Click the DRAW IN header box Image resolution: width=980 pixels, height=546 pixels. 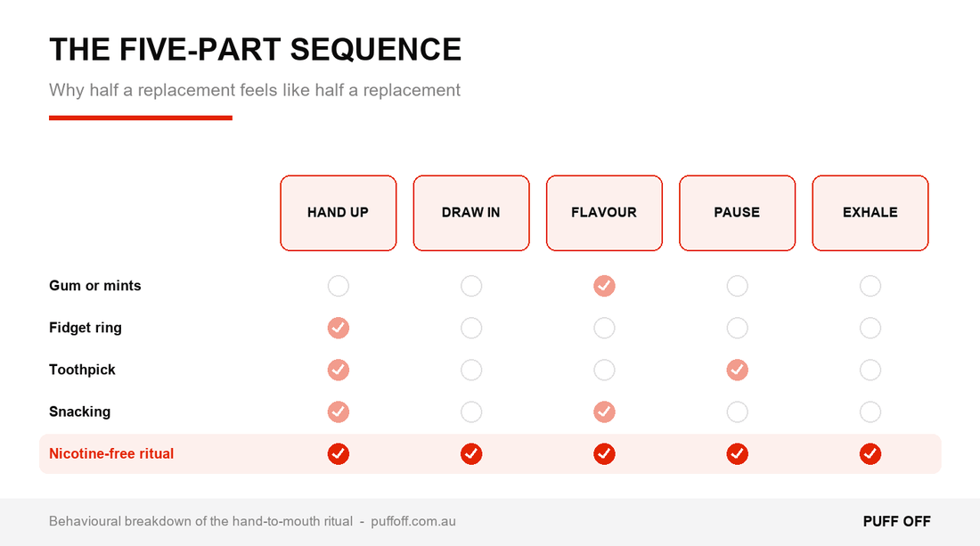coord(471,213)
